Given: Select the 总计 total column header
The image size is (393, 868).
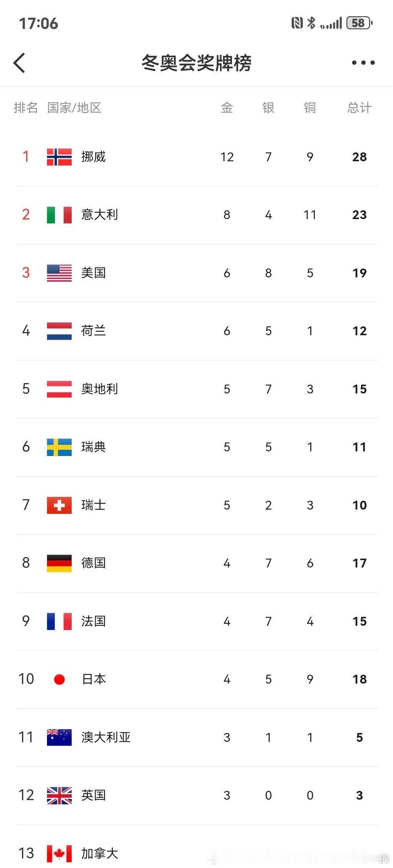Looking at the screenshot, I should [359, 108].
